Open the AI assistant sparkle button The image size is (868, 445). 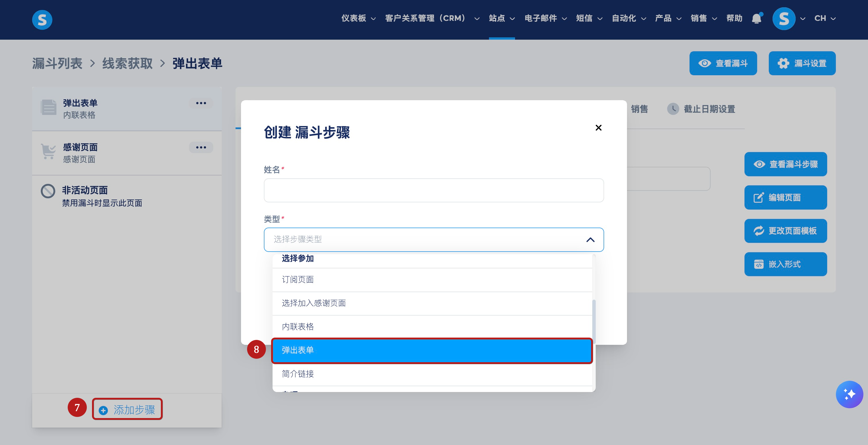pyautogui.click(x=849, y=394)
